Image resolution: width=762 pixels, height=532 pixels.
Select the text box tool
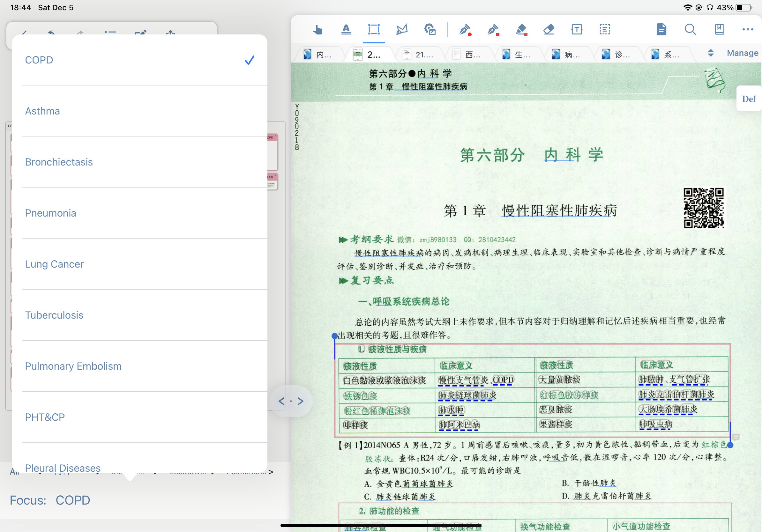[577, 30]
